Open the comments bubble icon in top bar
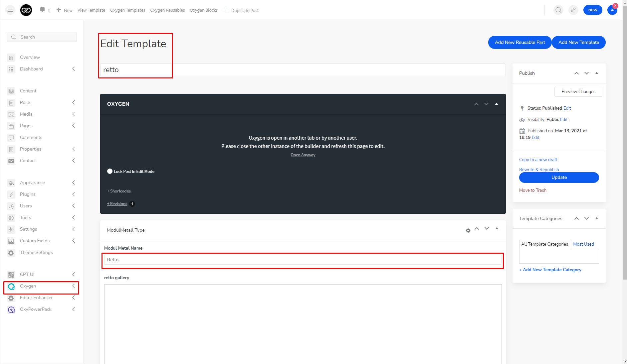Screen dimensions: 627x364 [42, 10]
